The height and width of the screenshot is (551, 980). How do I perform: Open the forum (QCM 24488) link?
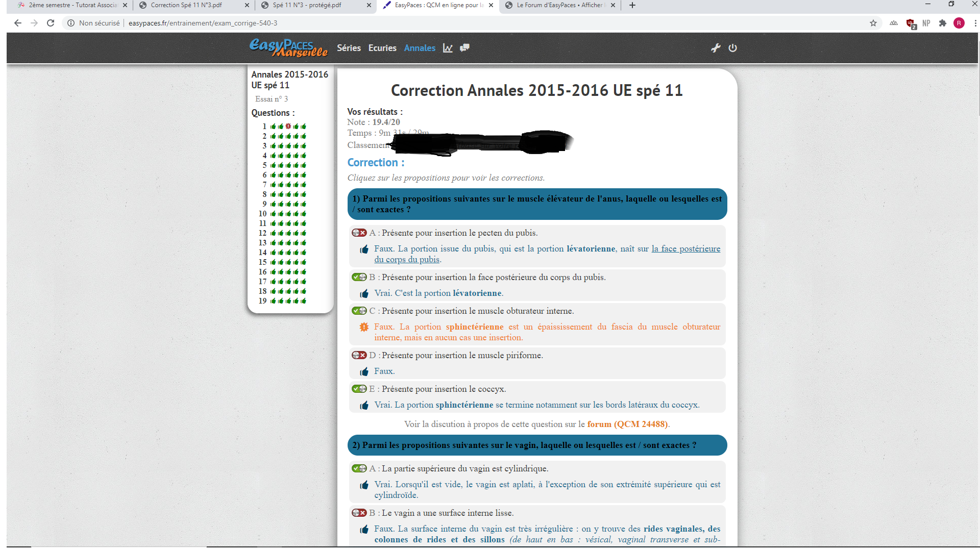[627, 424]
